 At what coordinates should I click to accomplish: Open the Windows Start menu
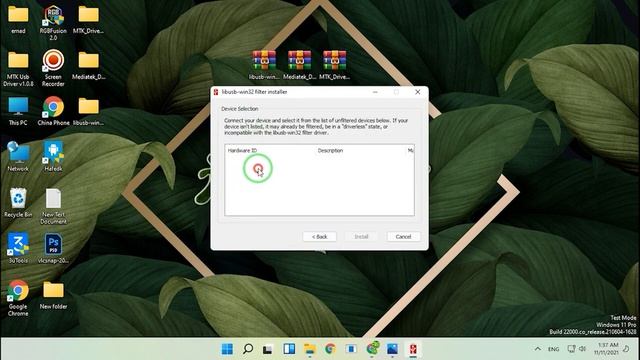(227, 349)
